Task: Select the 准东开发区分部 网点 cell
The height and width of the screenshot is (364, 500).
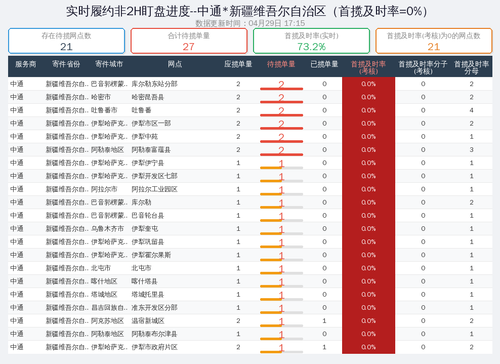Action: [154, 308]
